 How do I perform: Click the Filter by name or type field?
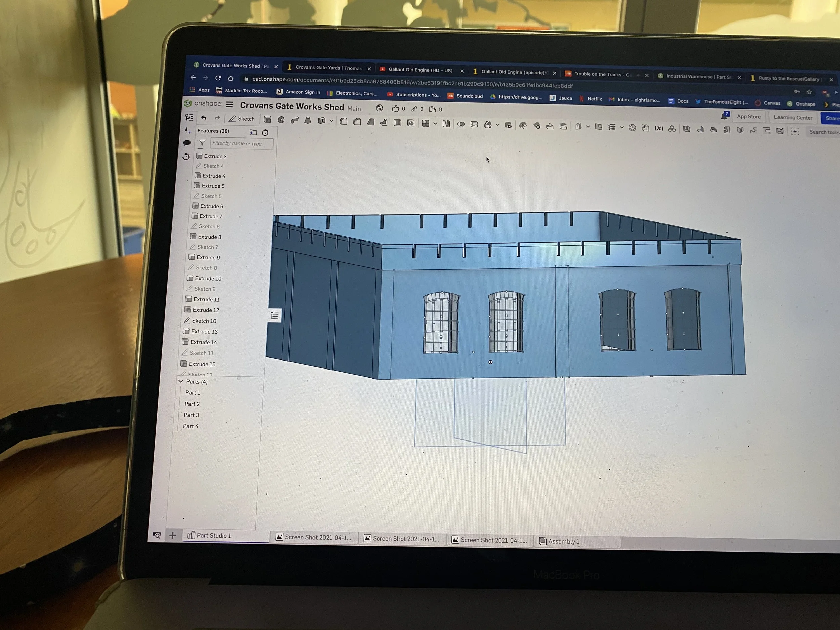[x=242, y=143]
